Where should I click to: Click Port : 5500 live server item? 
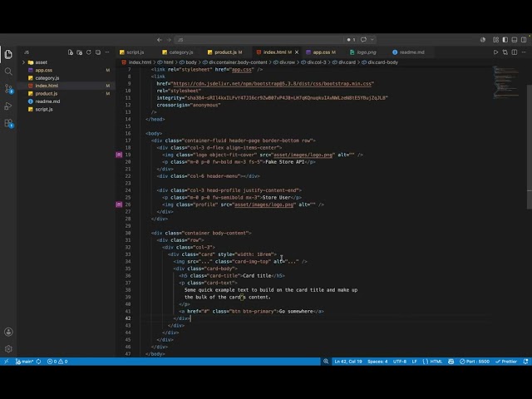475,362
